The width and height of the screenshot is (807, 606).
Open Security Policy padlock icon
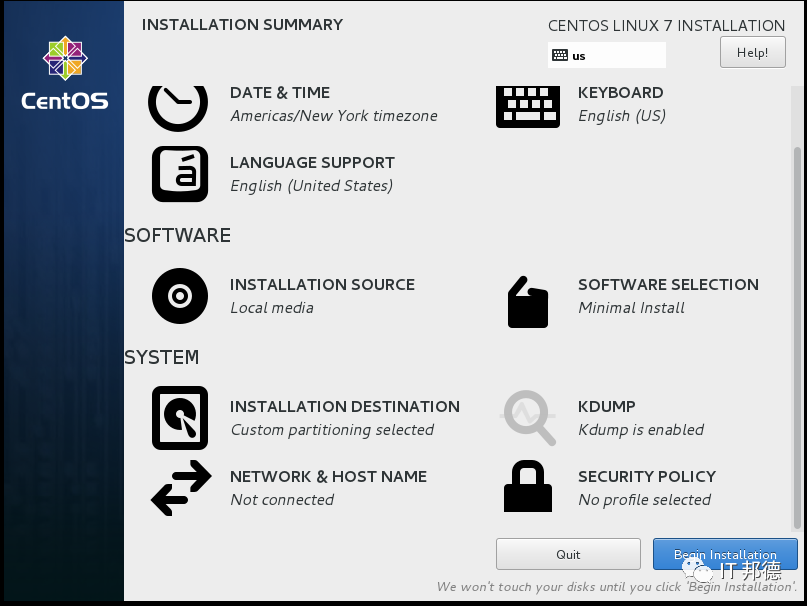[528, 486]
